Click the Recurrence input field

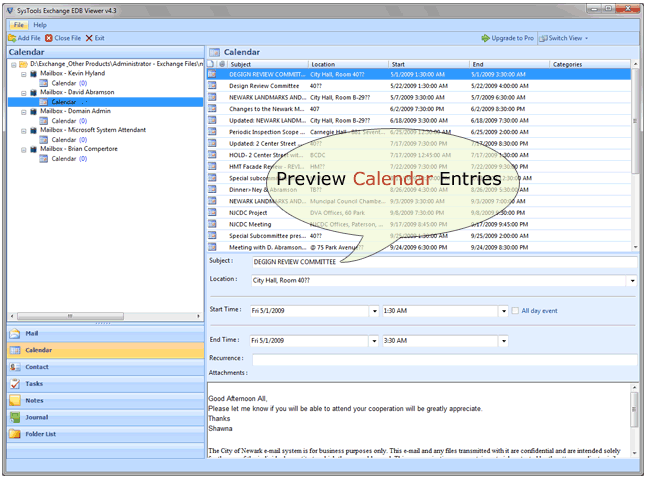pyautogui.click(x=444, y=359)
